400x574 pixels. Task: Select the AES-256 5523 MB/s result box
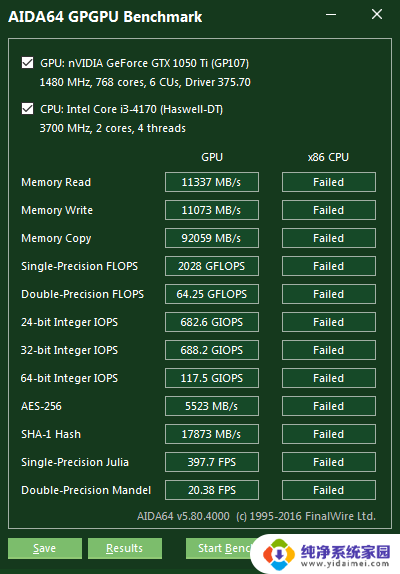coord(212,406)
